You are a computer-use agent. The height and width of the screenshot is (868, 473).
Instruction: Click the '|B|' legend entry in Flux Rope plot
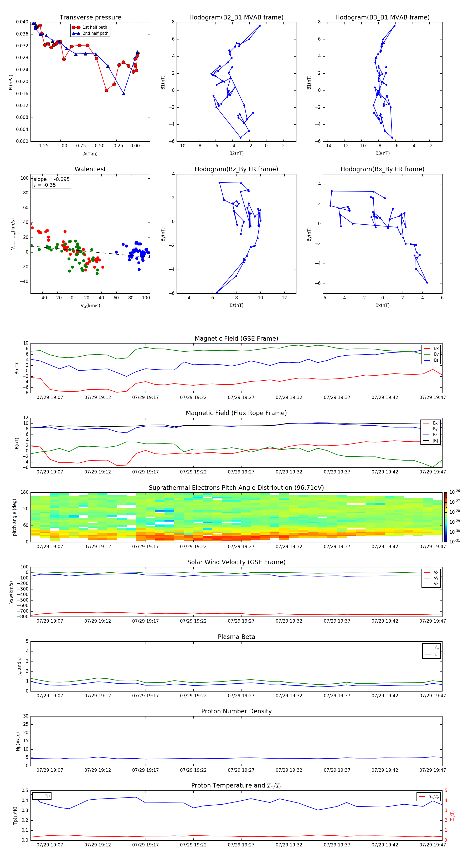[431, 441]
